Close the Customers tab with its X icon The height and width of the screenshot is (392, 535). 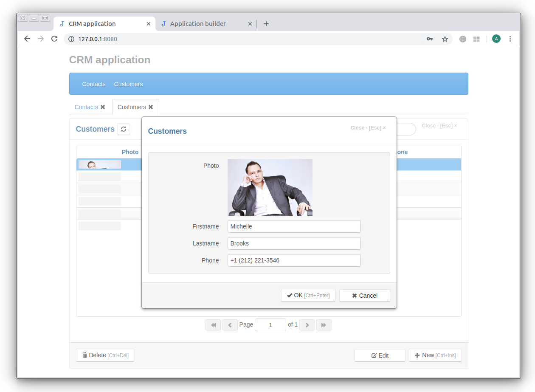[151, 107]
